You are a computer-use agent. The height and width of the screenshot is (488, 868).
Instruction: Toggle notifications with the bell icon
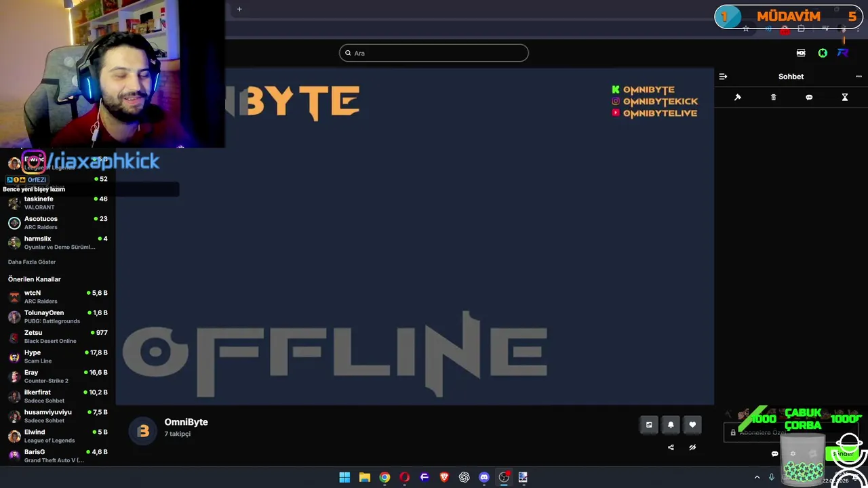(671, 425)
